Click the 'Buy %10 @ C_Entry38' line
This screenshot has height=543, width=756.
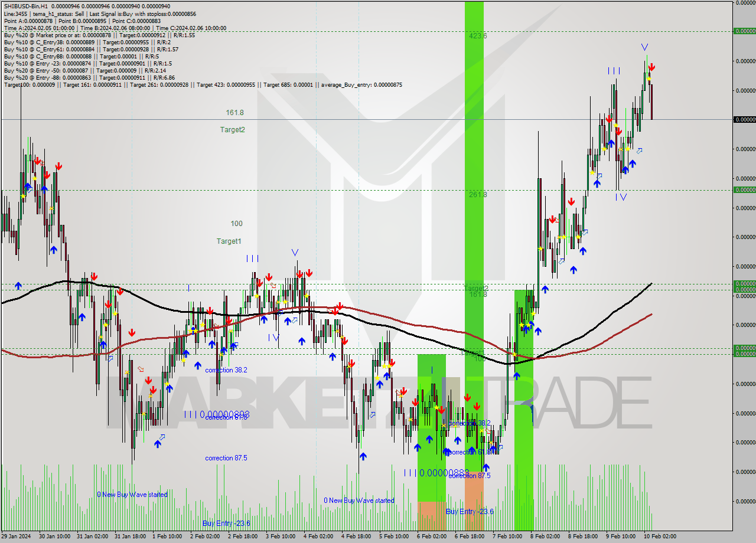[87, 42]
